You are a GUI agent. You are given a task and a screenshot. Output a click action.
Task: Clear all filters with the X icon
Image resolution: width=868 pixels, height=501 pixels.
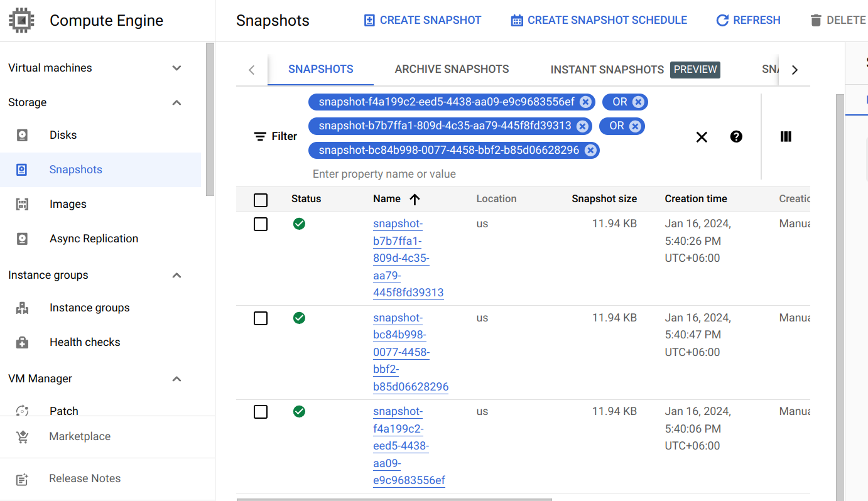pos(702,136)
